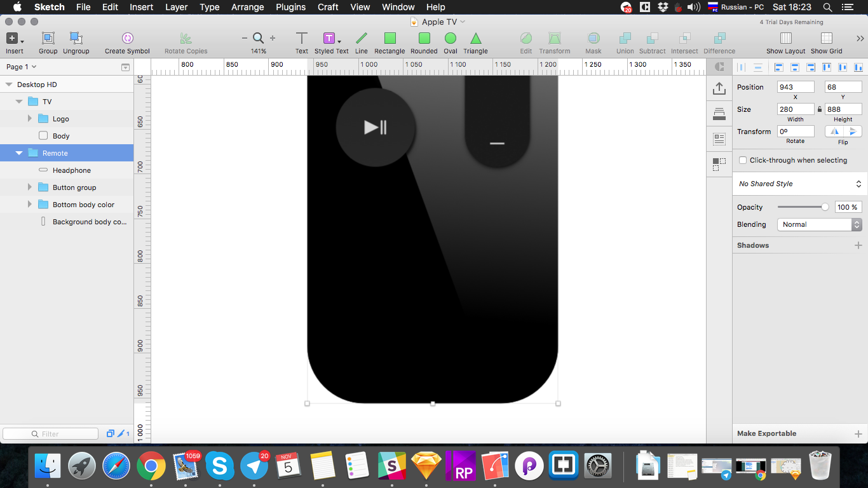Click the Text tool icon

[302, 39]
